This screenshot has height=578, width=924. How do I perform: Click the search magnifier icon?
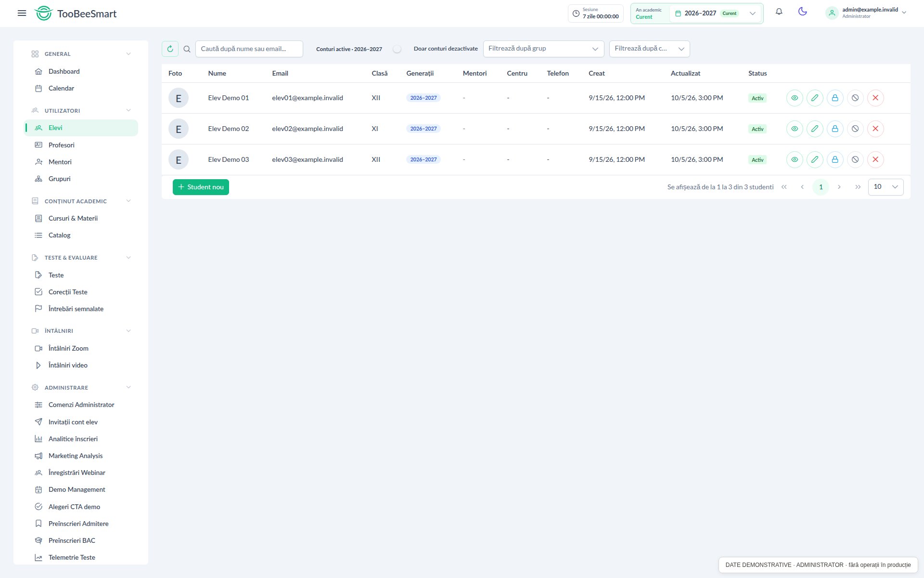click(x=187, y=49)
